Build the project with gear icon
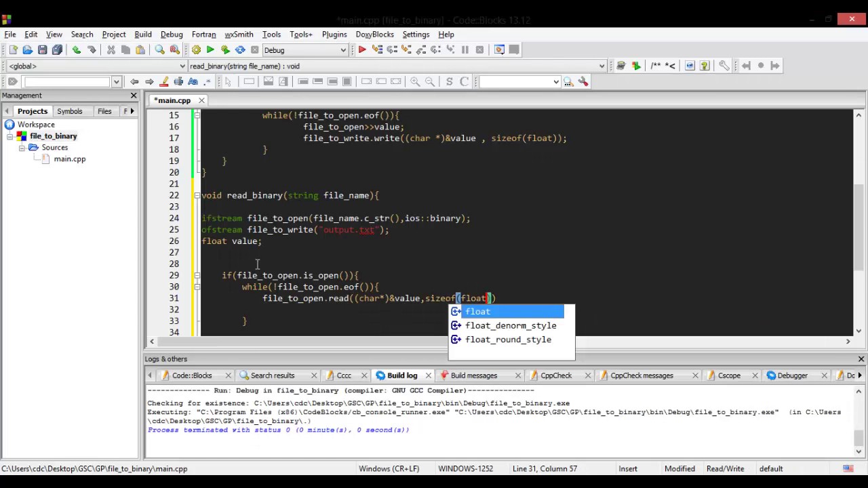Viewport: 868px width, 488px height. click(x=196, y=49)
